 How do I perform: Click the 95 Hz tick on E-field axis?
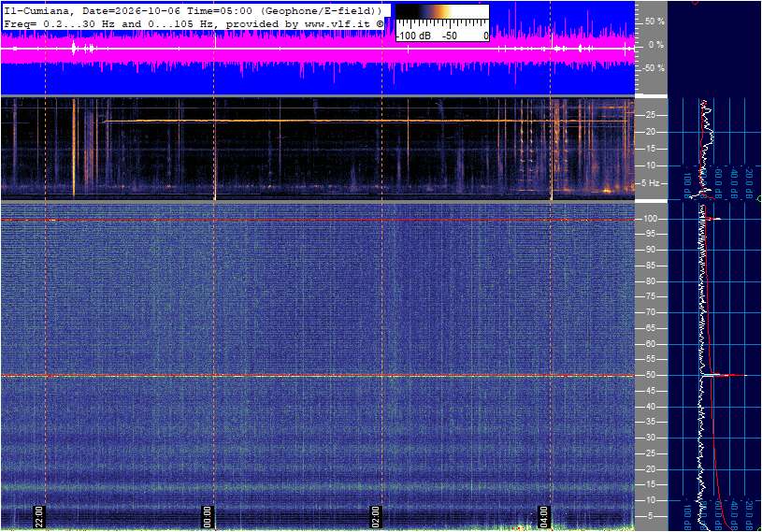tap(650, 234)
